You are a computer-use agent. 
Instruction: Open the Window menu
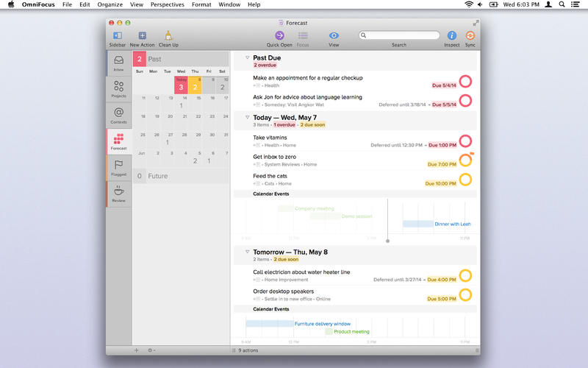click(x=229, y=4)
